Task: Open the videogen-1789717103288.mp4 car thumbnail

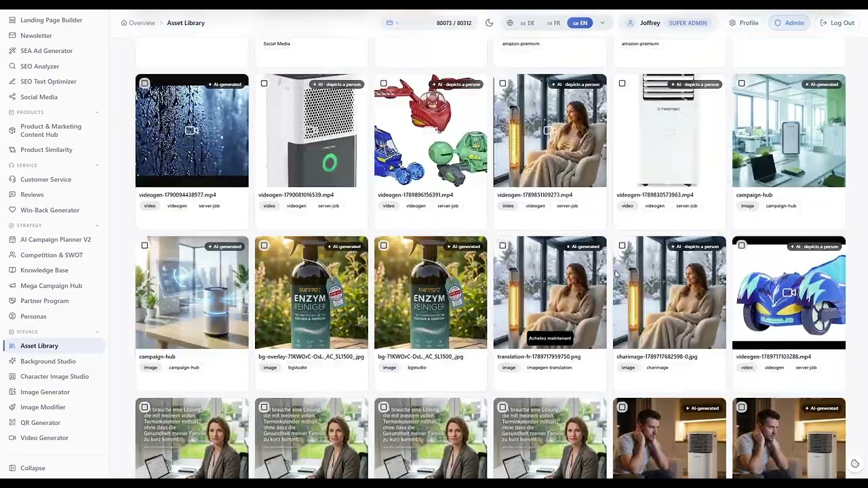Action: click(x=789, y=293)
